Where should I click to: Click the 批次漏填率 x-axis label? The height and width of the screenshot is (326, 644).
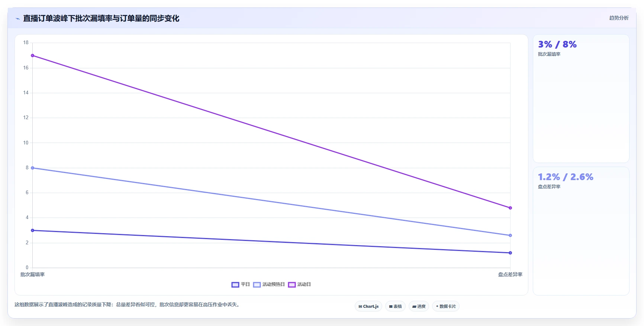pyautogui.click(x=32, y=274)
